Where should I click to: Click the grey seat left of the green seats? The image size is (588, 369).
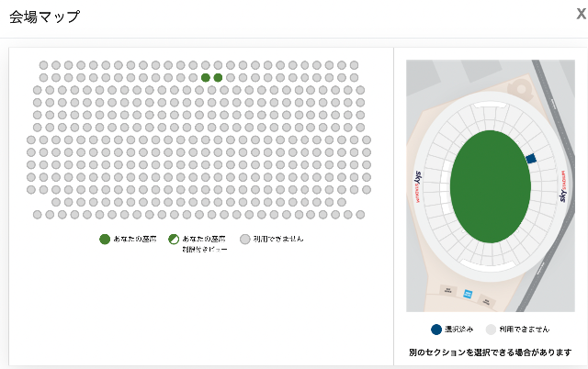pos(193,77)
